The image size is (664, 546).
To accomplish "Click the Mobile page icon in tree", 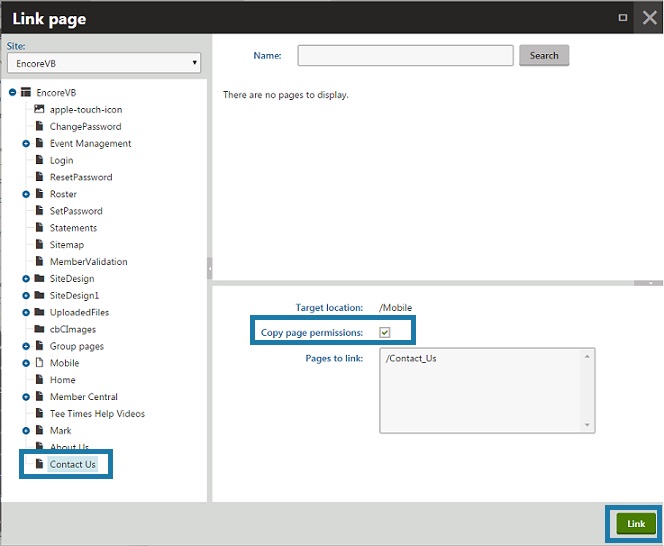I will pos(40,363).
